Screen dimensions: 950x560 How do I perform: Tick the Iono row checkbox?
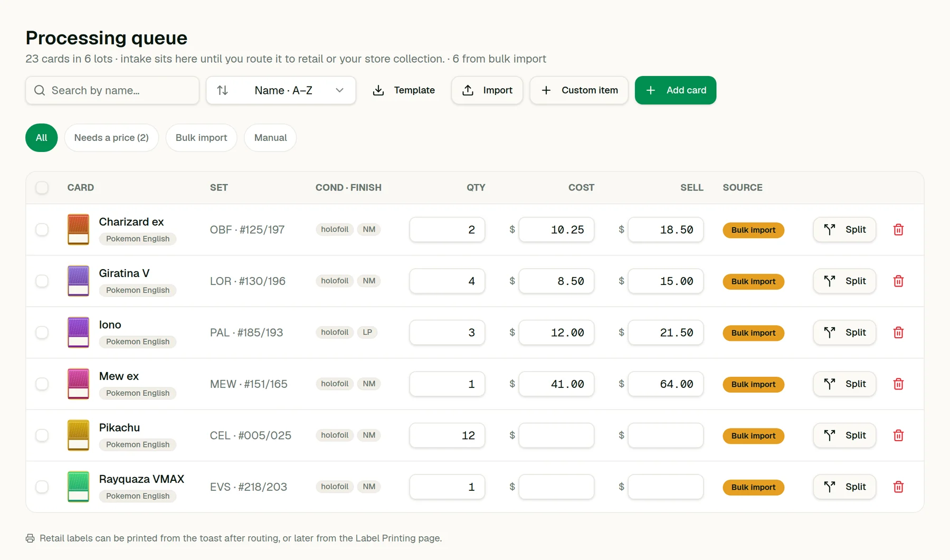coord(42,333)
